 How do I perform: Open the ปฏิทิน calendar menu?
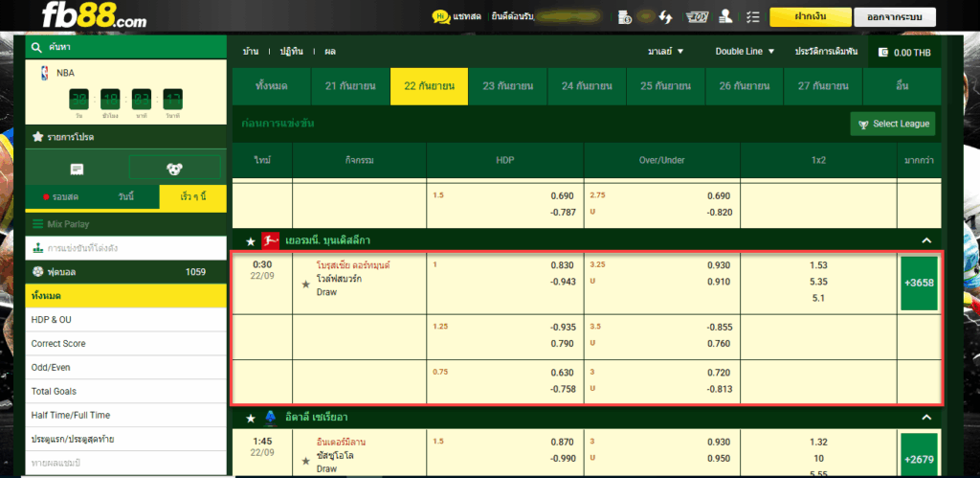pos(291,52)
